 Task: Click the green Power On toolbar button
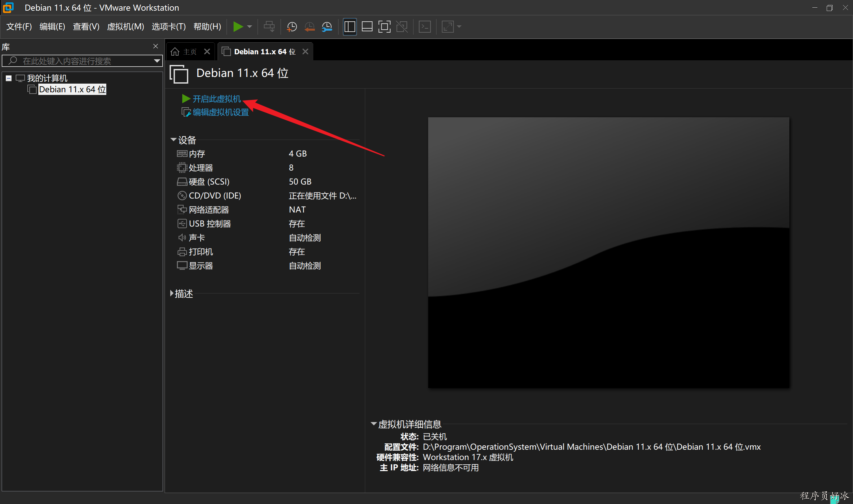pyautogui.click(x=238, y=27)
